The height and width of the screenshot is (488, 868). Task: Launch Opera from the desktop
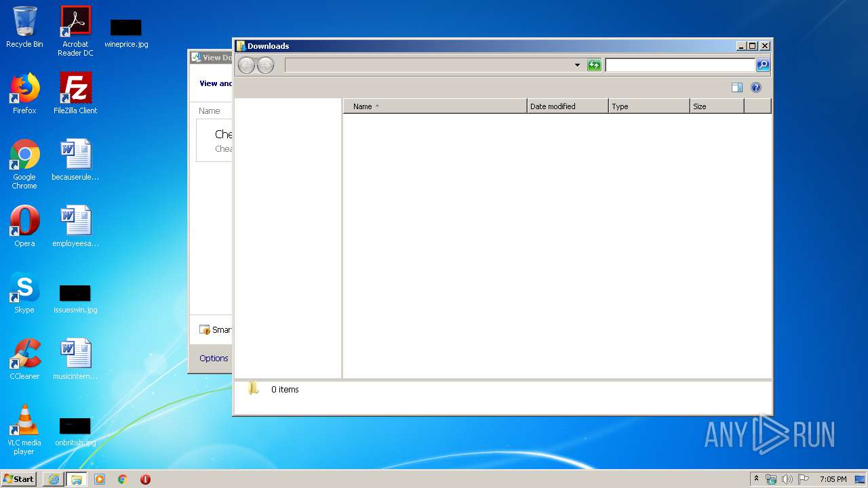24,226
